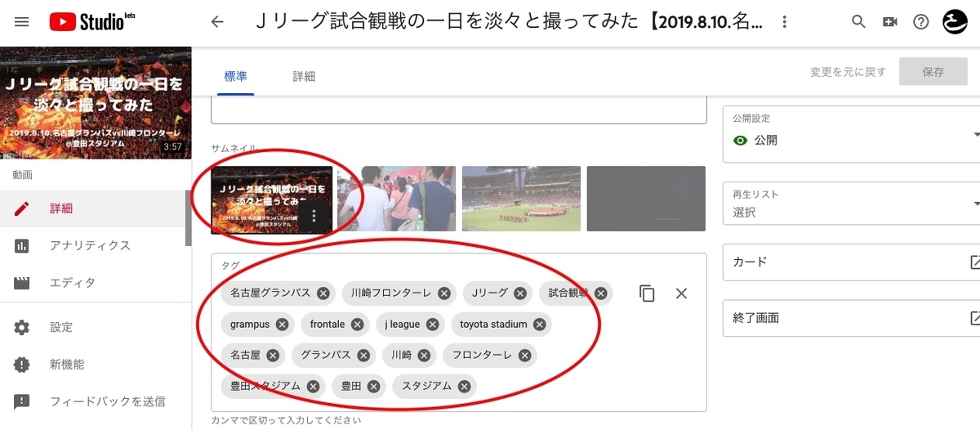Select the crowd scene thumbnail
980x430 pixels.
click(x=396, y=199)
